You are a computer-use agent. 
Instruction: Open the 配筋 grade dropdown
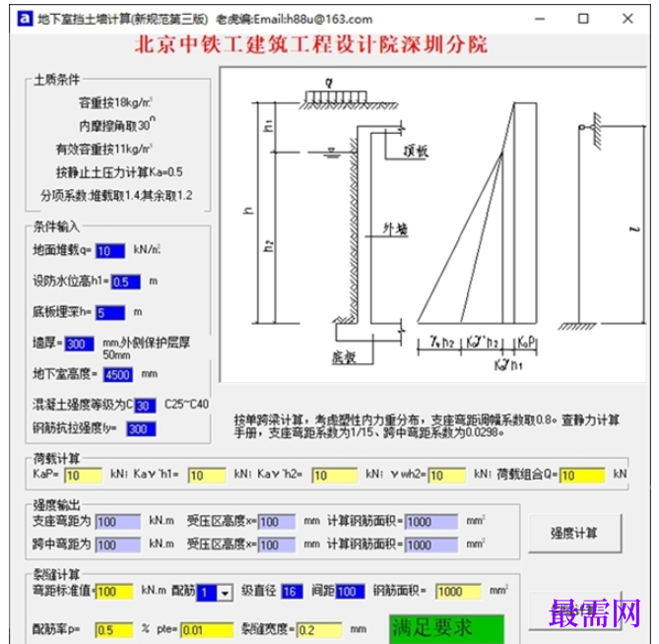coord(226,593)
